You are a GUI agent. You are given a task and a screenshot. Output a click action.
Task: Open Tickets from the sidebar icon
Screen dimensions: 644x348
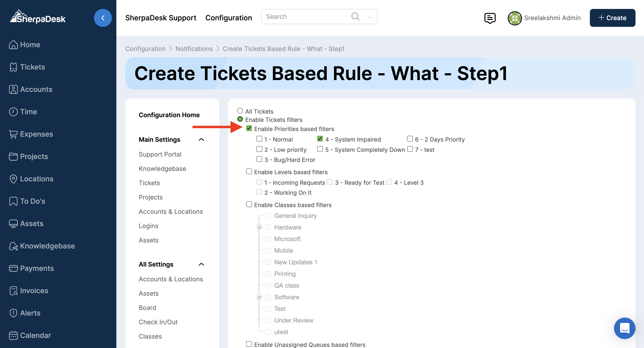pyautogui.click(x=13, y=67)
